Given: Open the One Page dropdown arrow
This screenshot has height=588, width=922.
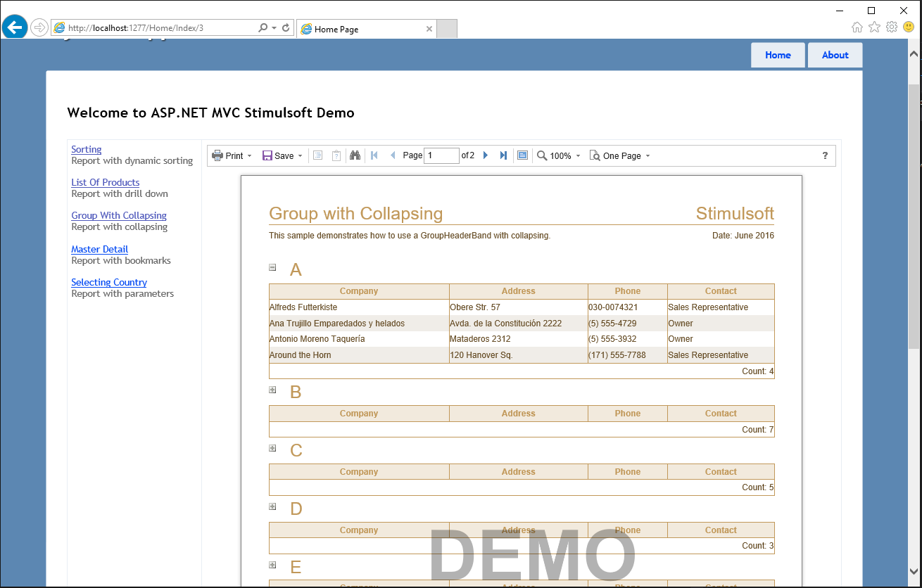Looking at the screenshot, I should (x=648, y=156).
